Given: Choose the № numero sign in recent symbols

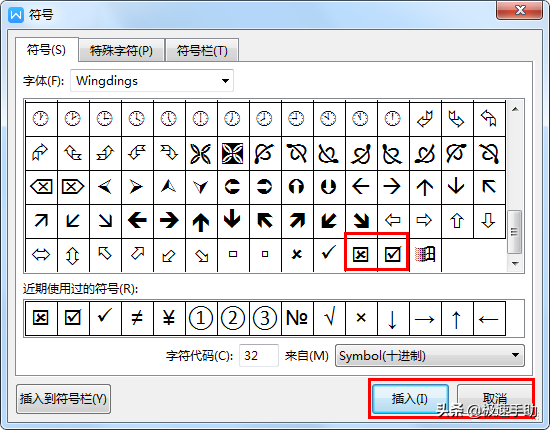Looking at the screenshot, I should [297, 318].
